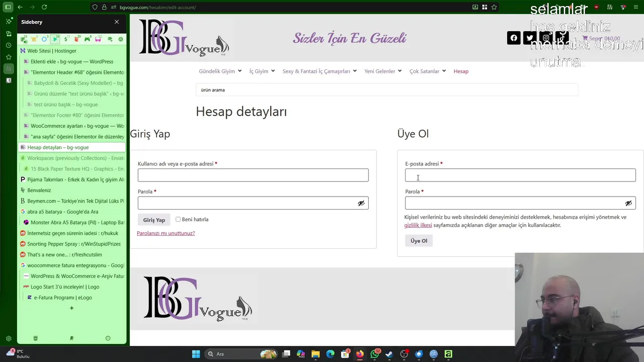
Task: Click the BG Vogue footer logo
Action: click(198, 298)
